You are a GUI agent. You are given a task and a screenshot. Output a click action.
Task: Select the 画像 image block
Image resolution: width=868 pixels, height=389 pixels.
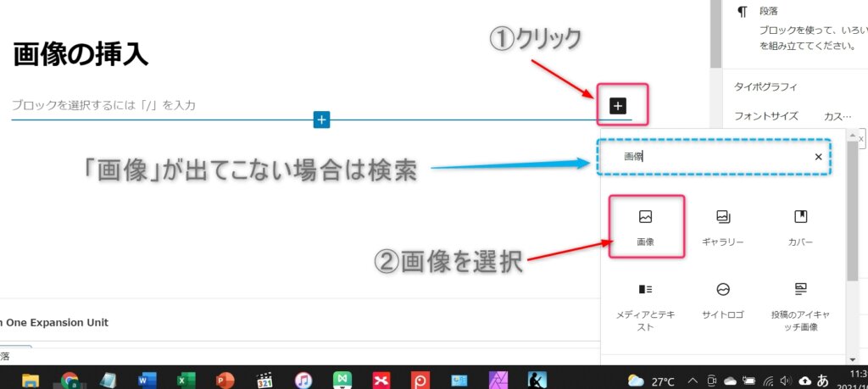pyautogui.click(x=646, y=227)
